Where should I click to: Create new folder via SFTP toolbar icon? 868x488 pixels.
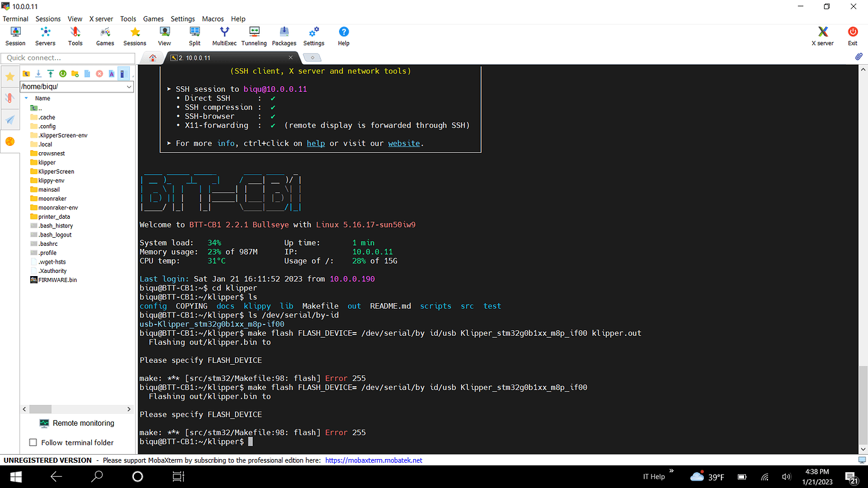coord(75,74)
